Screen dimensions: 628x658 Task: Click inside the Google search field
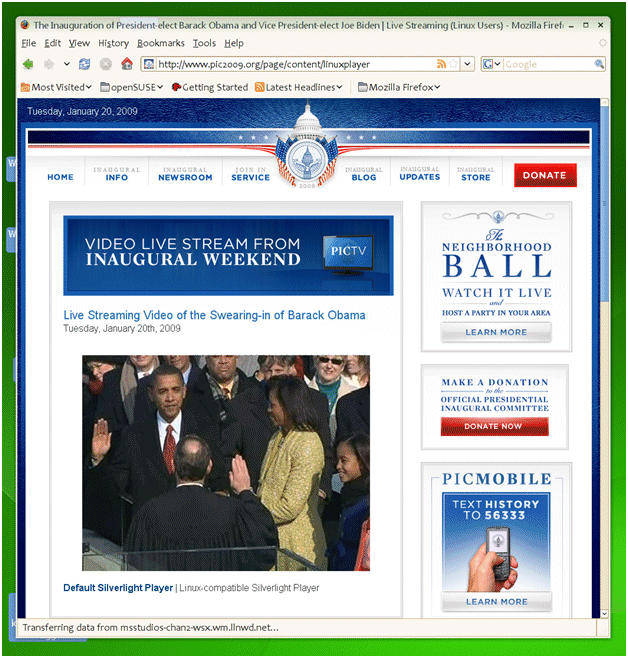click(548, 64)
